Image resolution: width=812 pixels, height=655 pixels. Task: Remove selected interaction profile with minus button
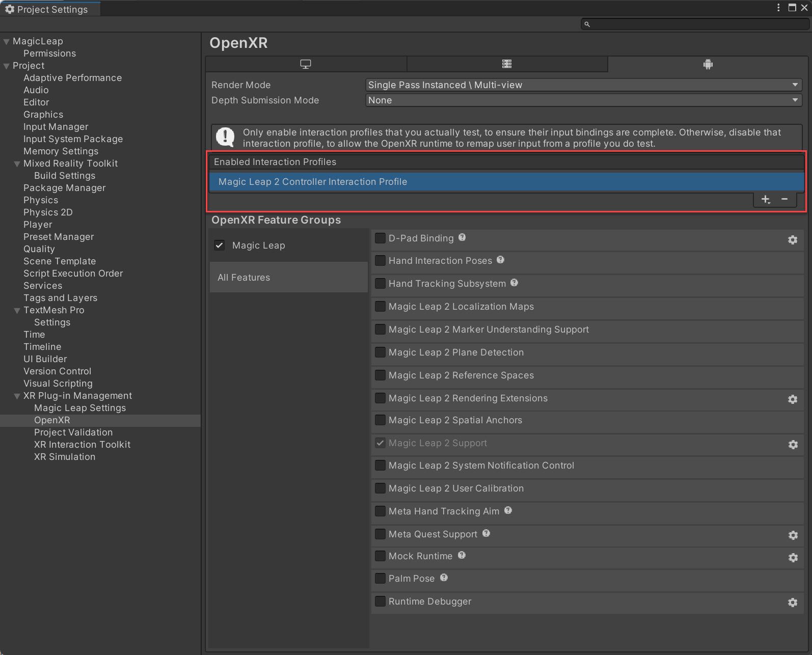pos(784,199)
